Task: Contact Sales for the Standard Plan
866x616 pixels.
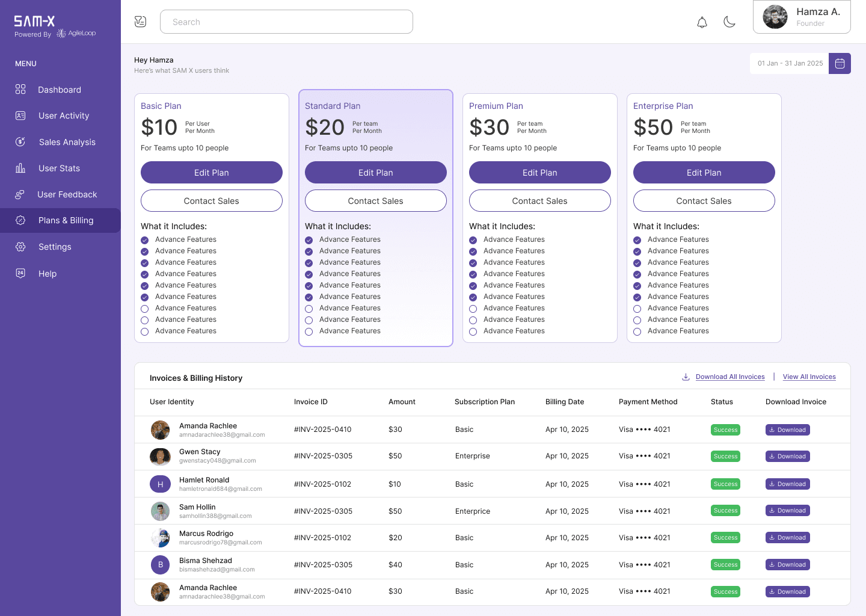Action: 376,201
